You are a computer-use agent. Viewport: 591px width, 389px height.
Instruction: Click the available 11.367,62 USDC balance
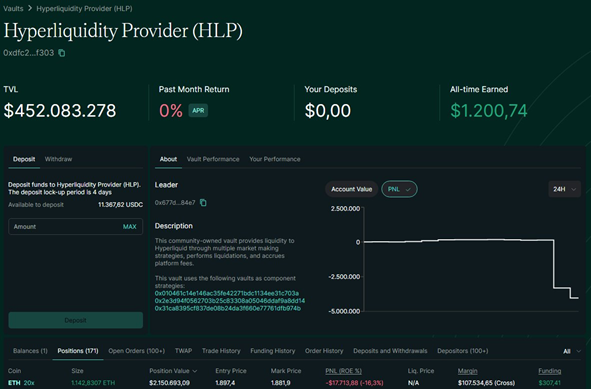point(120,205)
